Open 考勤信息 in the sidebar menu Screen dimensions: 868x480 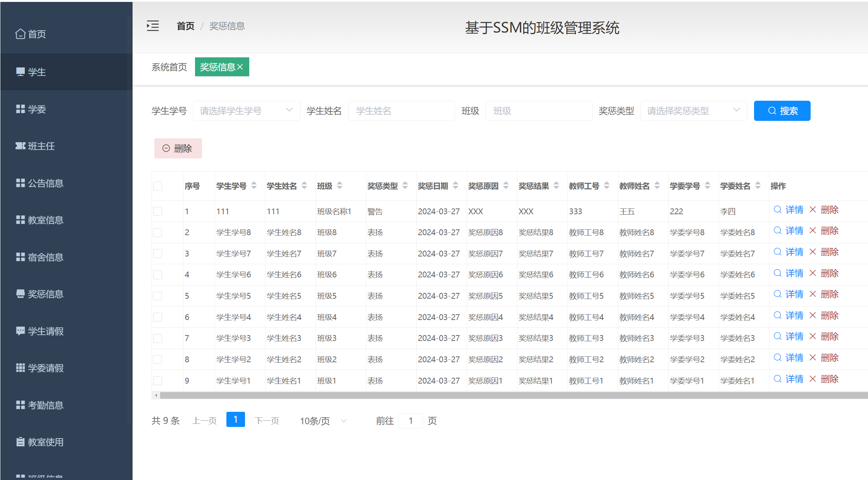click(x=66, y=405)
